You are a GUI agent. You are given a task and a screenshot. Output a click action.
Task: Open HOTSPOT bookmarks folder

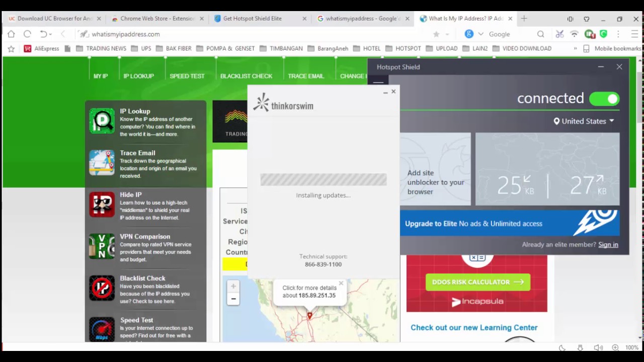(403, 49)
